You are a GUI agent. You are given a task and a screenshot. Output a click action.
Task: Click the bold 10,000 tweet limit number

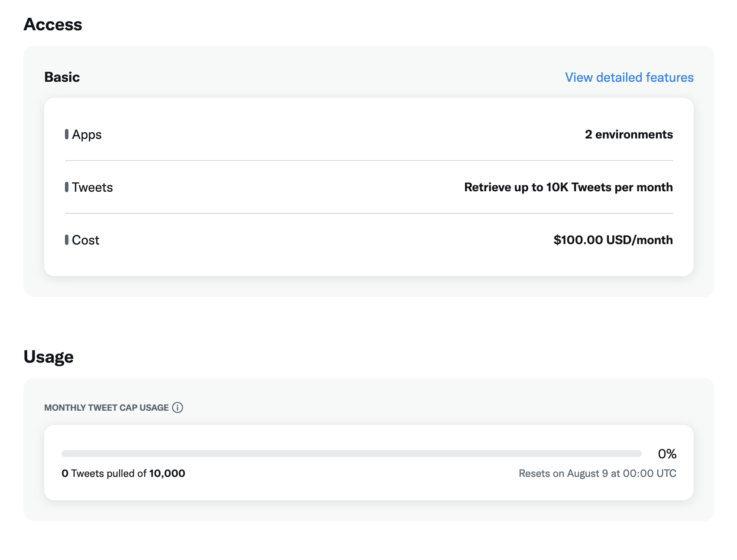167,473
